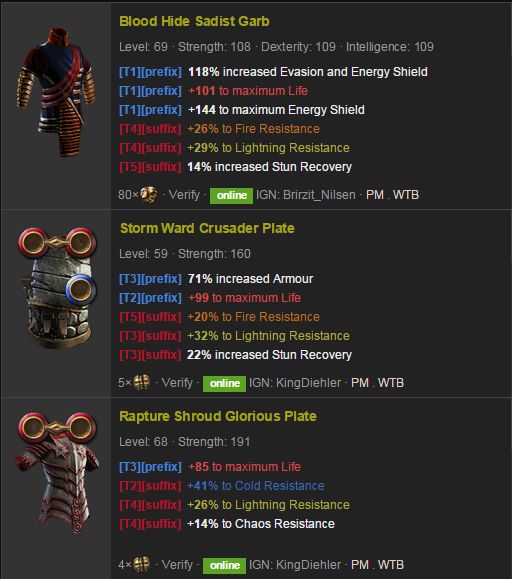
Task: Click WTB on Glorious Plate listing
Action: tap(391, 565)
